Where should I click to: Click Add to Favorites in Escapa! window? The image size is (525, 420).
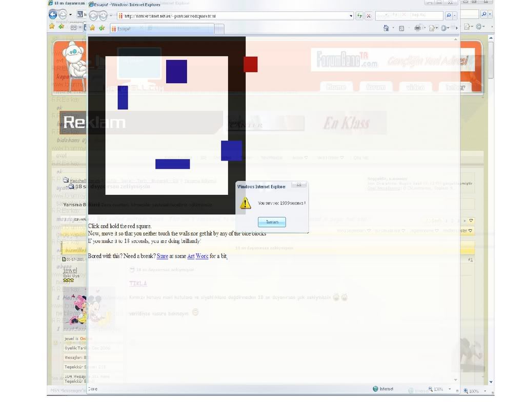102,28
